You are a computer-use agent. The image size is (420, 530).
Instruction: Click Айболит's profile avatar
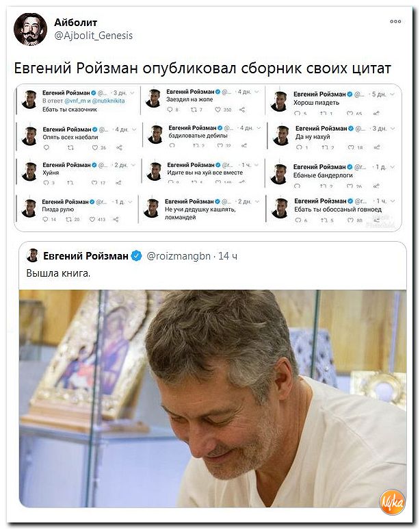[30, 29]
